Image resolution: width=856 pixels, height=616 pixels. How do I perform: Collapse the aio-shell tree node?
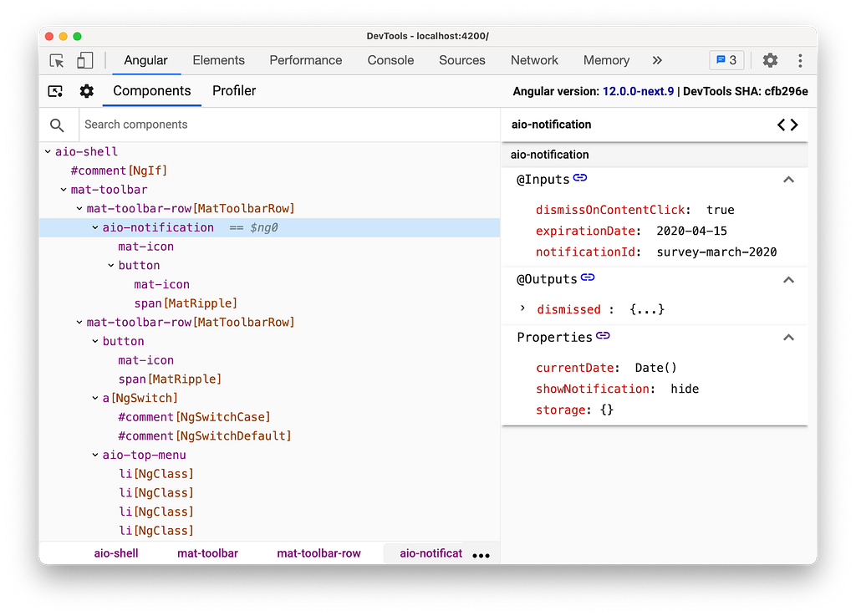pyautogui.click(x=48, y=151)
